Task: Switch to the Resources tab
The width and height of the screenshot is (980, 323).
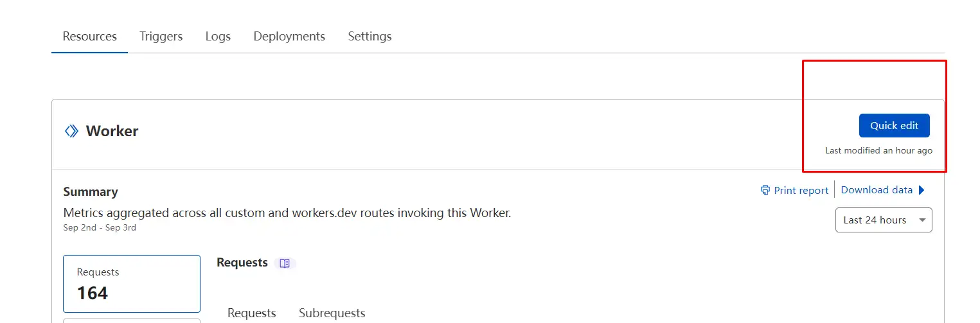Action: tap(90, 37)
